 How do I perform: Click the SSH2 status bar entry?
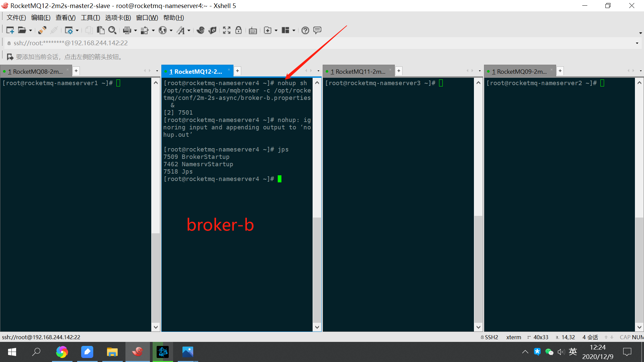(x=489, y=337)
